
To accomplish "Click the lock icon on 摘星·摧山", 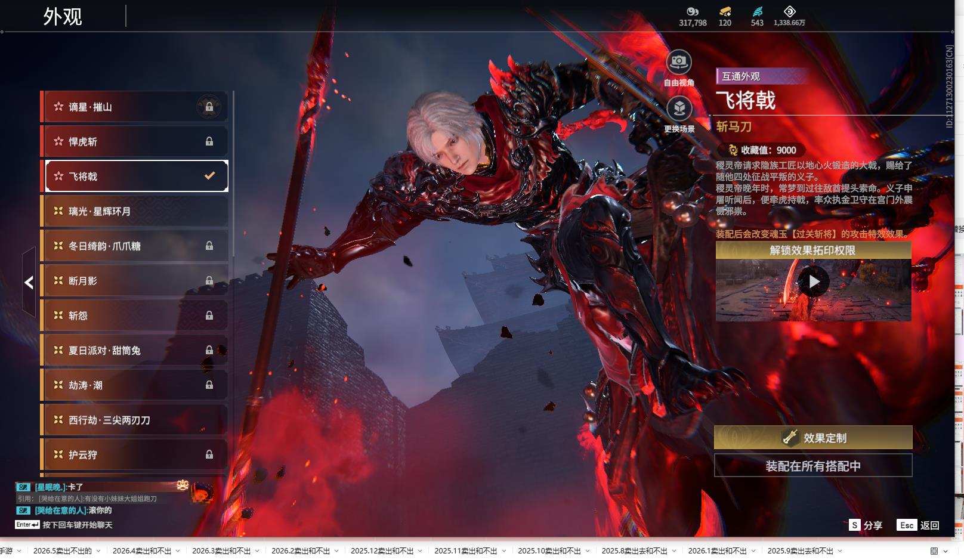I will tap(209, 107).
